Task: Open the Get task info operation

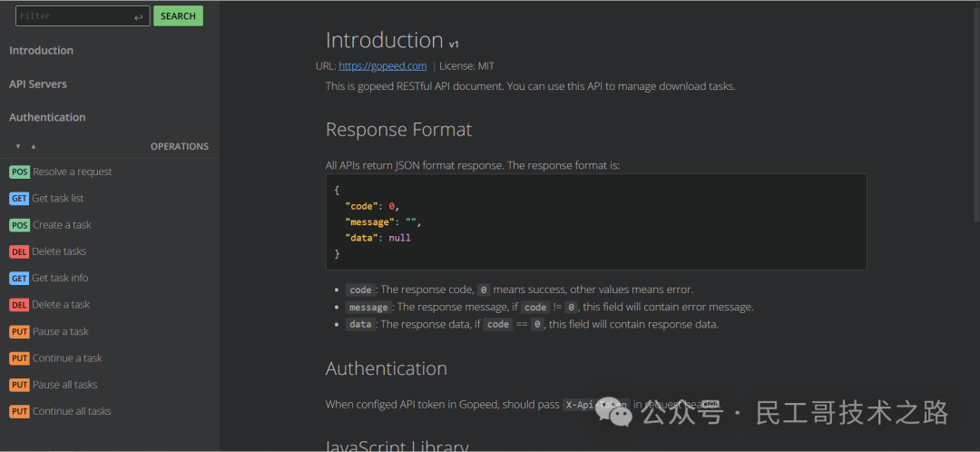Action: 60,279
